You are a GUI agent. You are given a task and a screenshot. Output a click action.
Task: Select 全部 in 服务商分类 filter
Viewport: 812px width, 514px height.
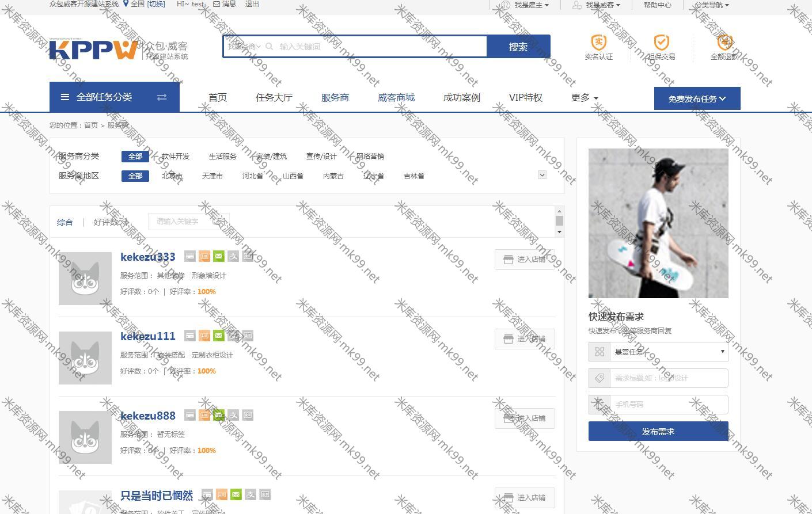tap(135, 157)
